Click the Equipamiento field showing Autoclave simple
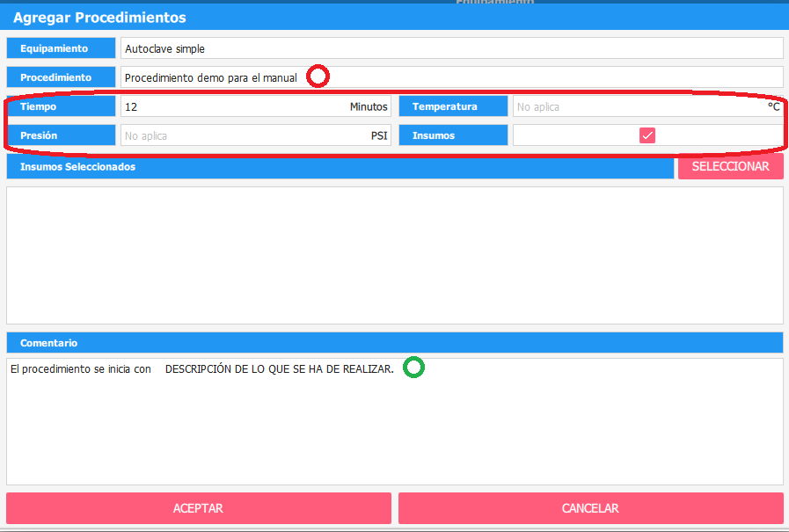 click(450, 48)
